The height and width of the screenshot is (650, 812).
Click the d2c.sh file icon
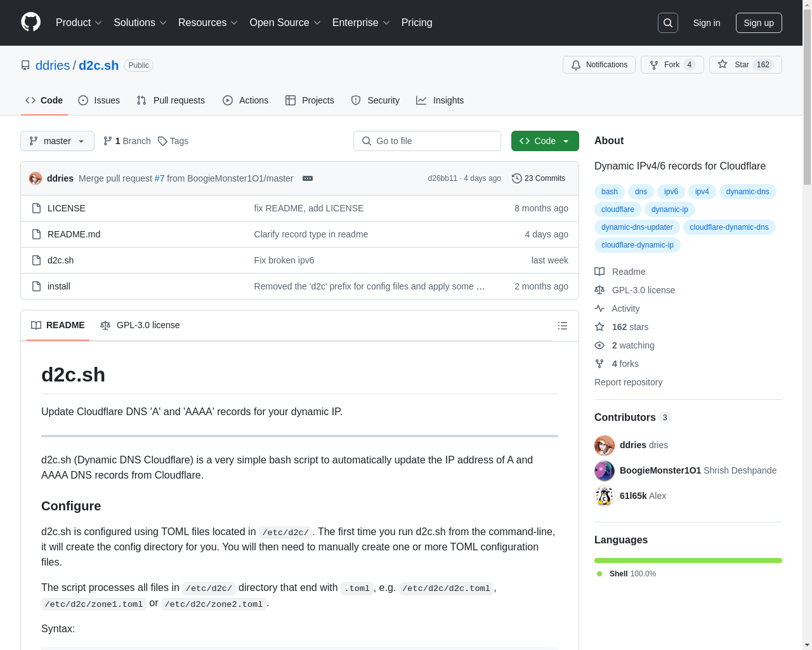pos(37,260)
